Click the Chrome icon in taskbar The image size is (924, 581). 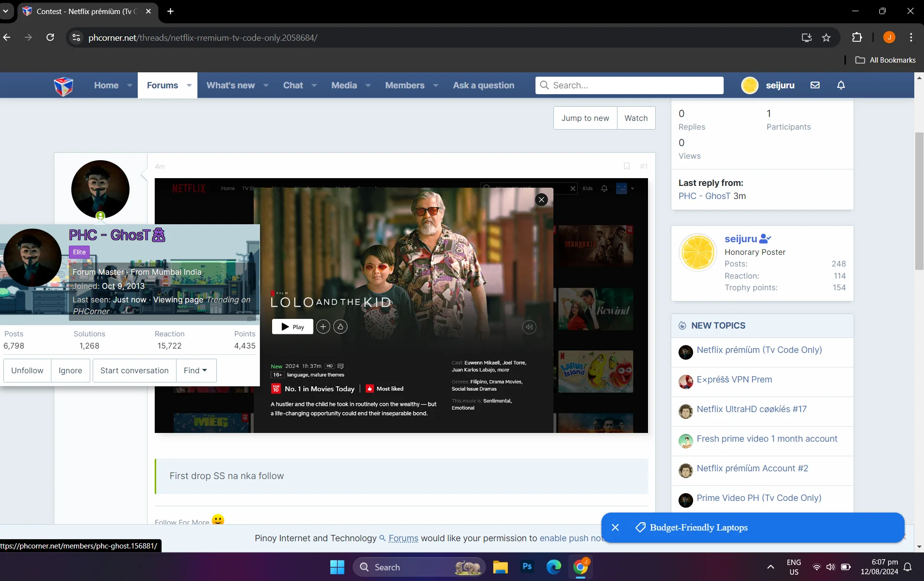(x=580, y=567)
